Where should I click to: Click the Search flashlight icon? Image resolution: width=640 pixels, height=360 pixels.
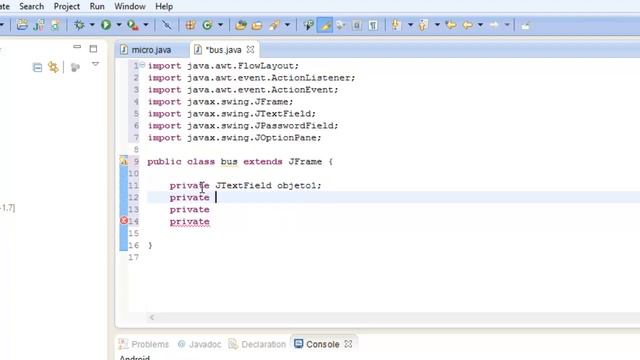pos(274,25)
